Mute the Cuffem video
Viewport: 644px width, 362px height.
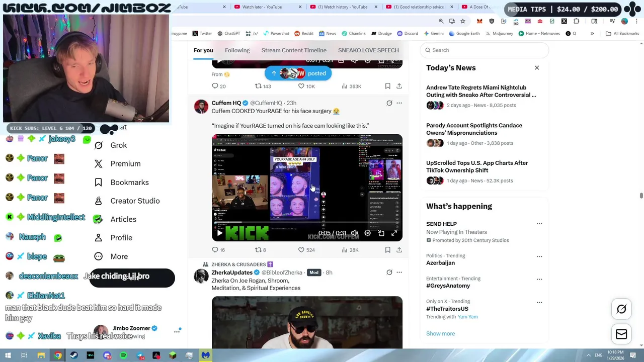(355, 233)
